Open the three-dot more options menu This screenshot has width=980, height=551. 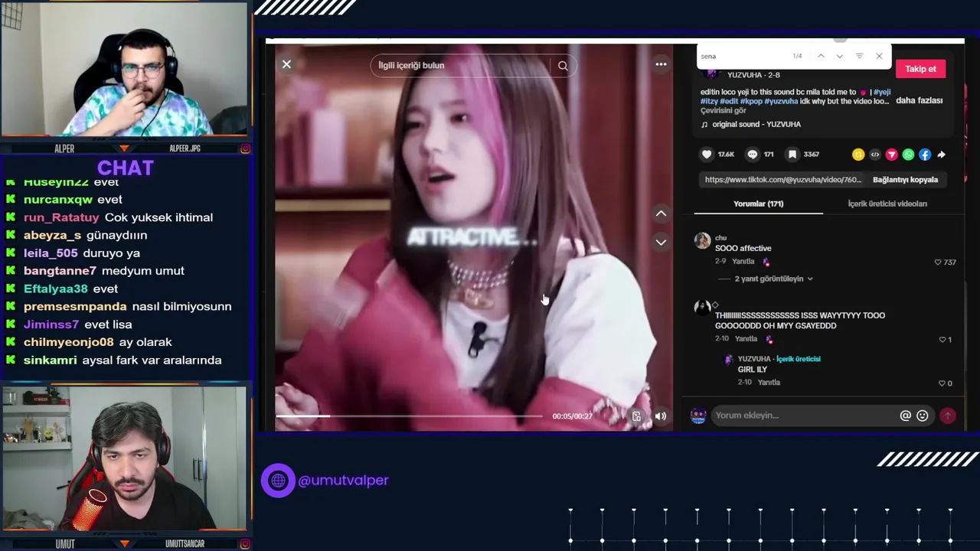(x=661, y=64)
